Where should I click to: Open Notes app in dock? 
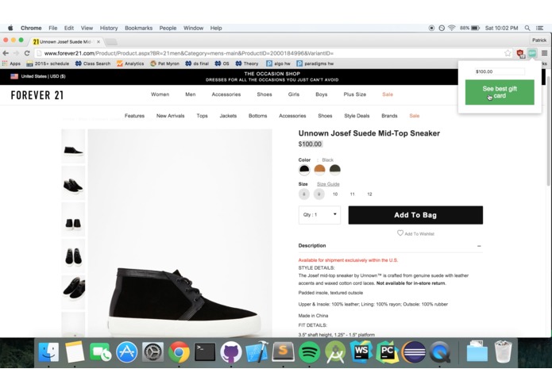tap(75, 352)
